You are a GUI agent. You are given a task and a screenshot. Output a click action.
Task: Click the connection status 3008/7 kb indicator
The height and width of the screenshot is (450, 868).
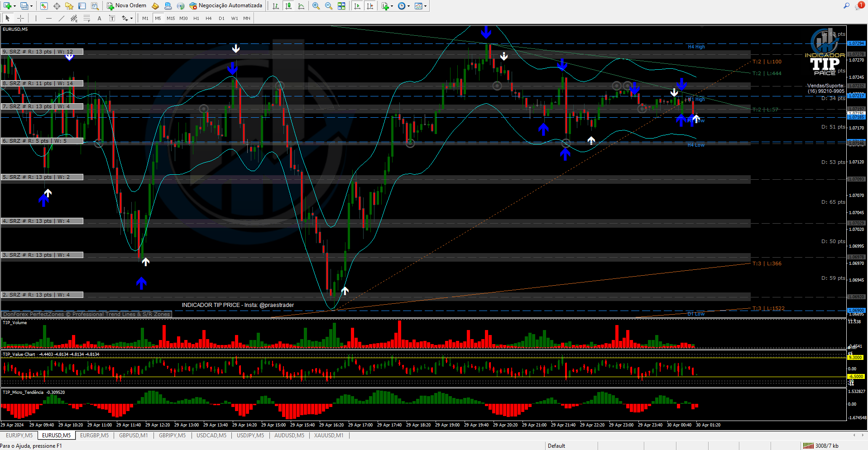click(x=820, y=446)
